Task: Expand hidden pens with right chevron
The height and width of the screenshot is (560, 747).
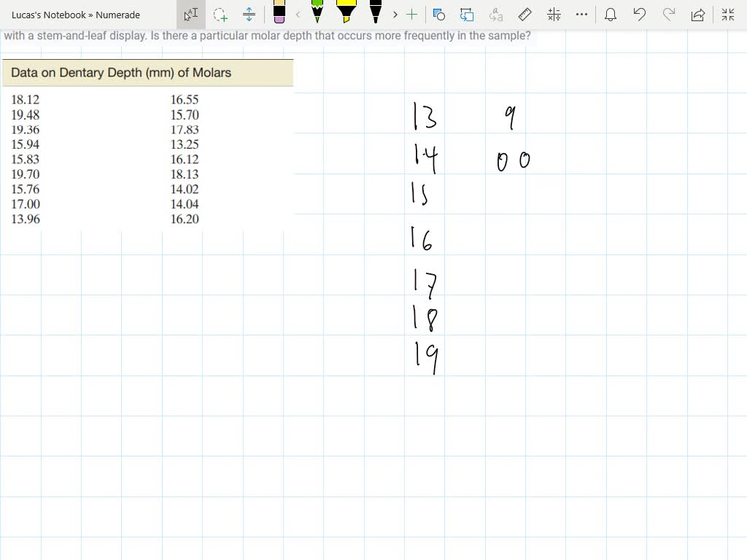Action: click(x=394, y=15)
